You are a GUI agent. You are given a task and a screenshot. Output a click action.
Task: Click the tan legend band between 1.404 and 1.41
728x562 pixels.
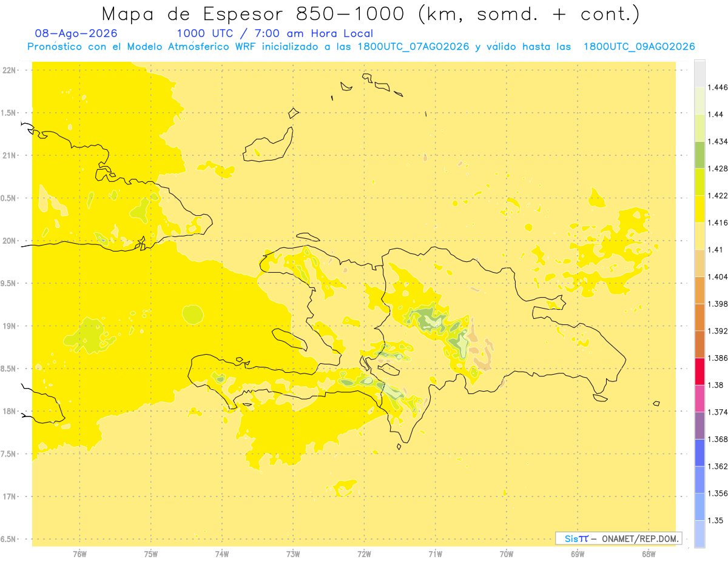(699, 263)
